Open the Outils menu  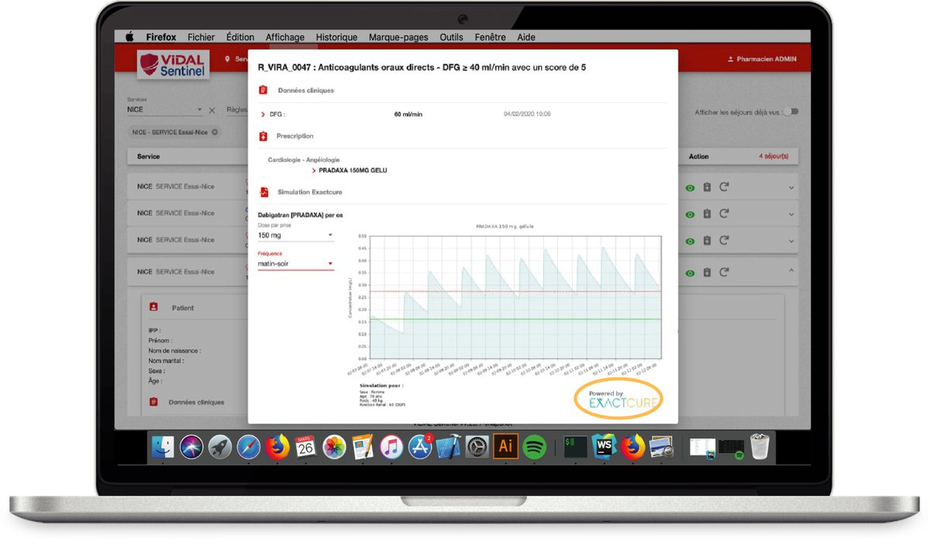451,37
